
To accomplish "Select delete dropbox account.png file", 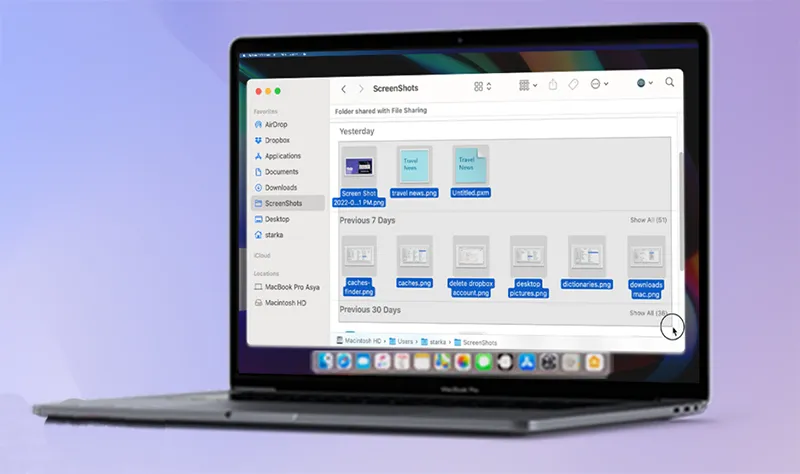I will pos(471,266).
